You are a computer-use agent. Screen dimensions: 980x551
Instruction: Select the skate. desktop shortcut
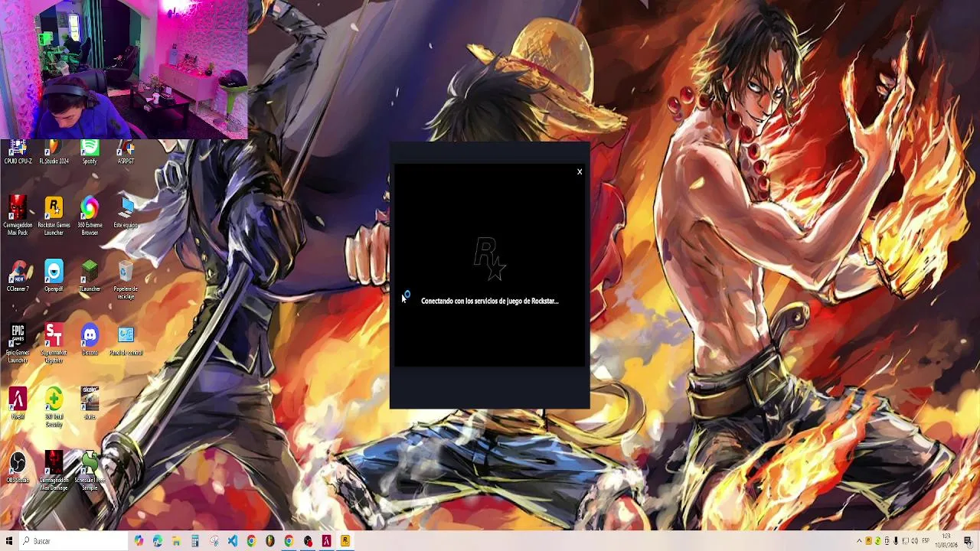pyautogui.click(x=90, y=403)
